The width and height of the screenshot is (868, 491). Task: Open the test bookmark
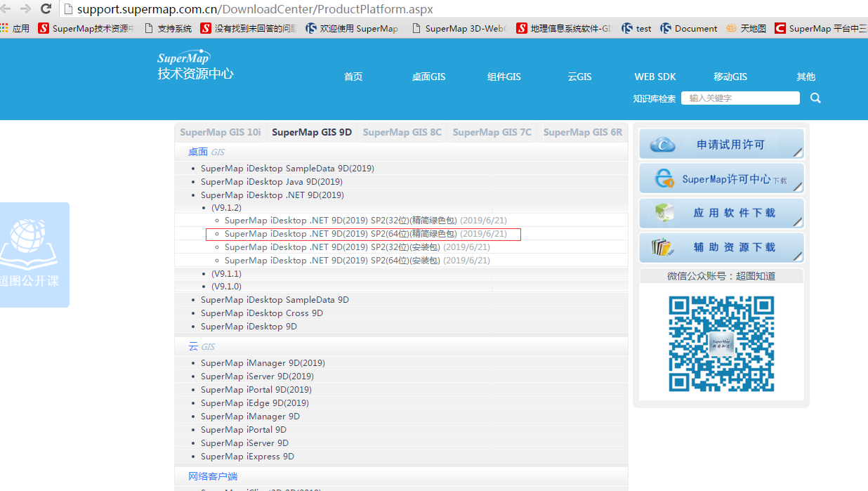[636, 29]
